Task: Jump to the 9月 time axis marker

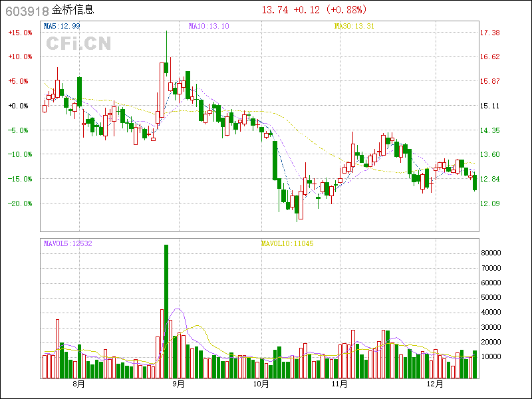Action: pos(178,384)
